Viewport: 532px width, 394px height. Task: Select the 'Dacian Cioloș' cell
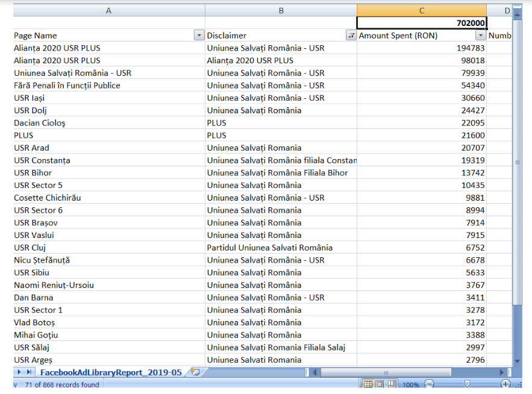109,123
